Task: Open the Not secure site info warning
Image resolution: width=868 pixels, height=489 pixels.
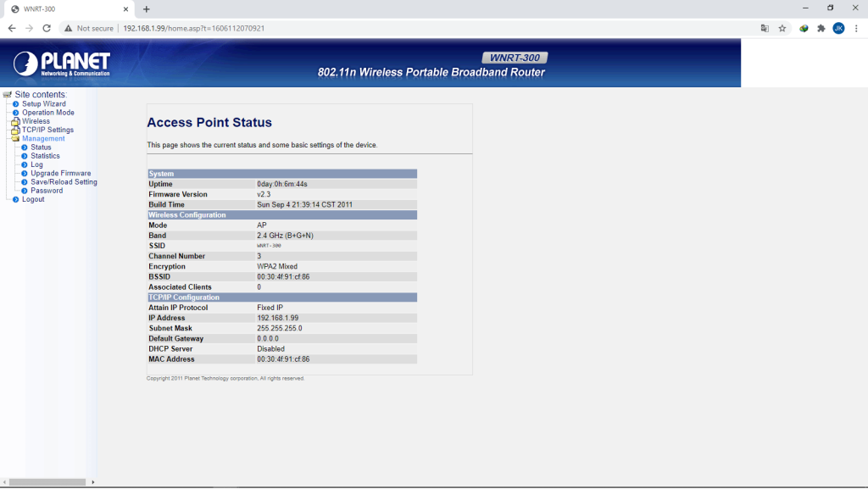Action: click(88, 28)
